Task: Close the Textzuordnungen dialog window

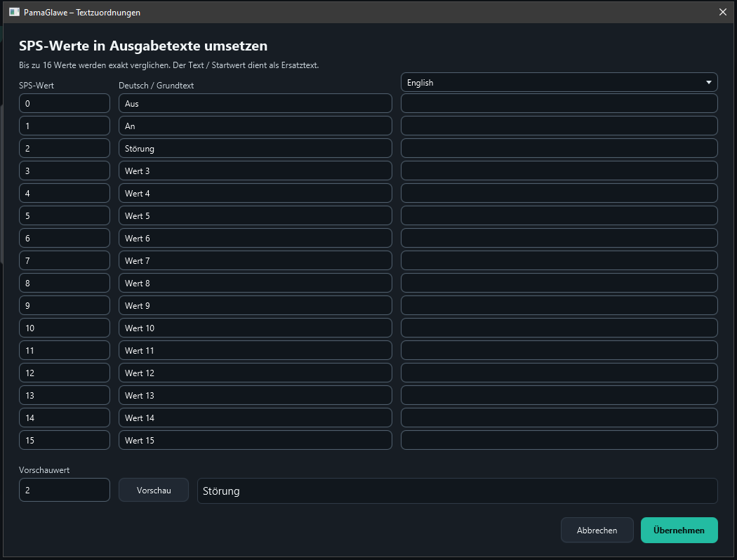Action: click(x=723, y=12)
